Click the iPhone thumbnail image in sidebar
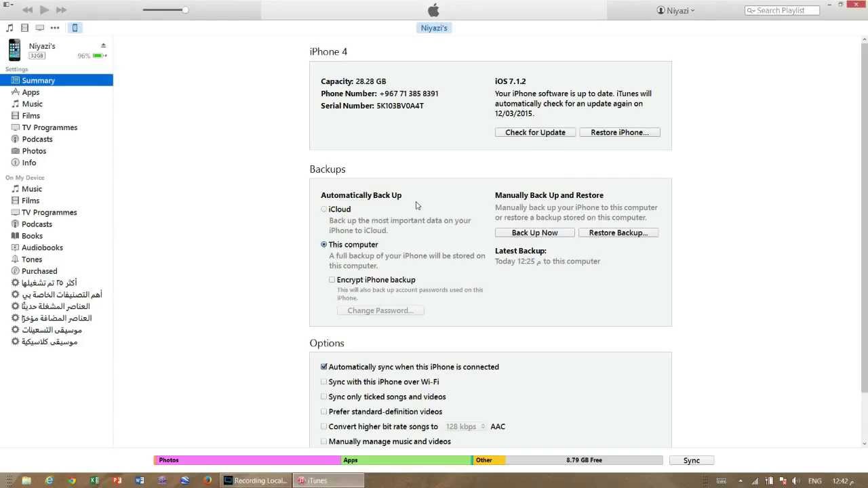Screen dimensions: 868x488 click(14, 50)
